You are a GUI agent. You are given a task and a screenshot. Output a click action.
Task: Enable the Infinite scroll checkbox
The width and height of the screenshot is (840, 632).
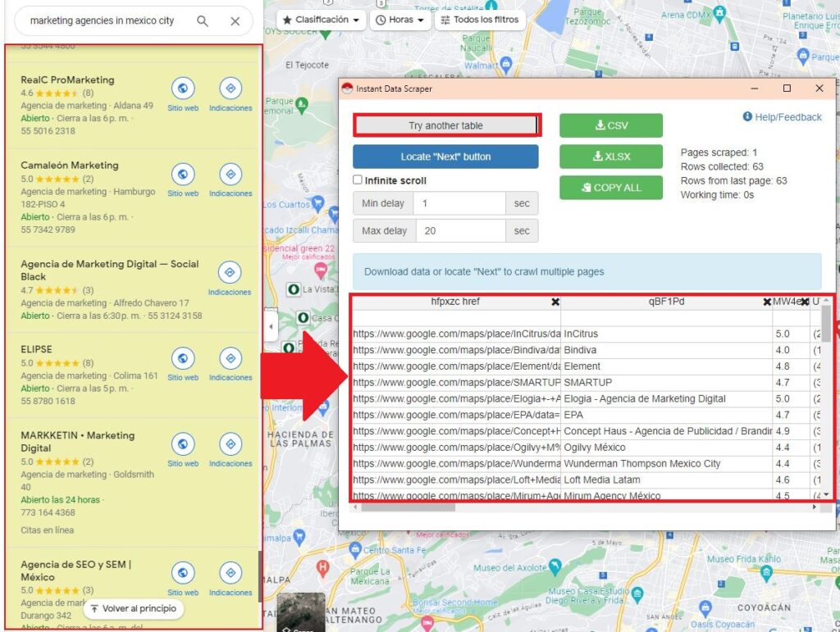(x=358, y=180)
